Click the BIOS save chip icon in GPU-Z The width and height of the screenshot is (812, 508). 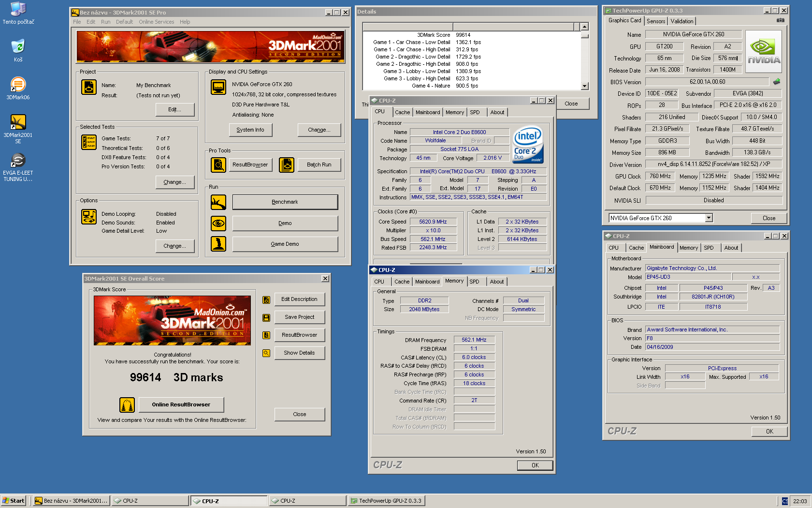777,81
